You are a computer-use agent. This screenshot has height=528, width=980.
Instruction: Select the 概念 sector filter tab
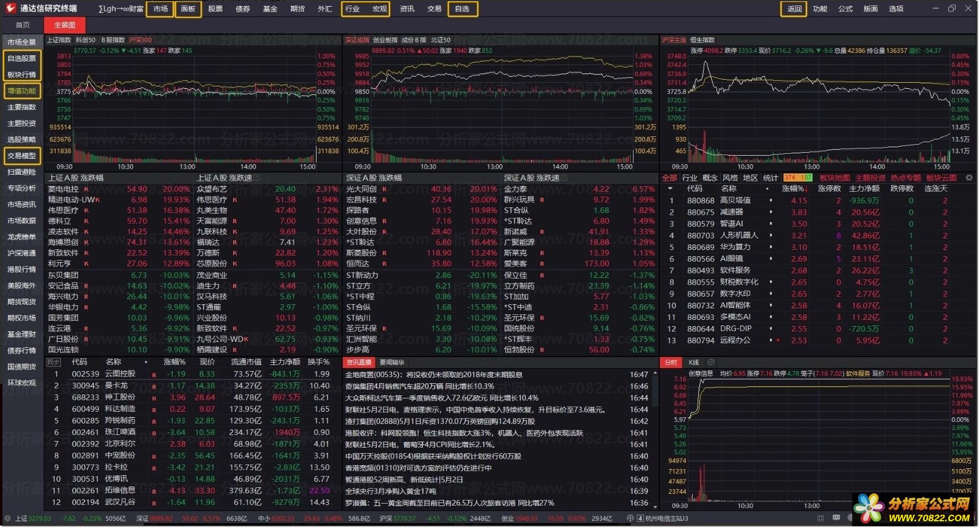[x=710, y=178]
